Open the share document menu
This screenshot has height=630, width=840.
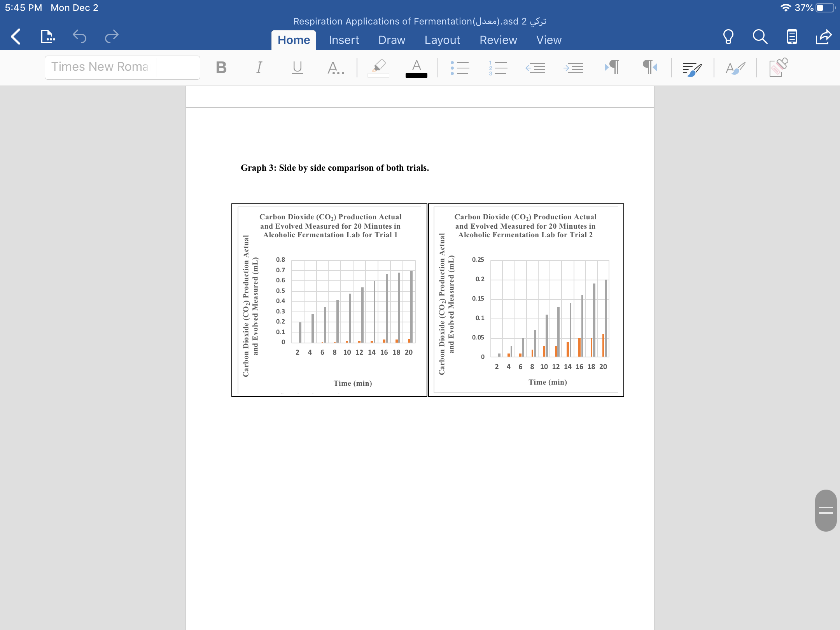823,37
